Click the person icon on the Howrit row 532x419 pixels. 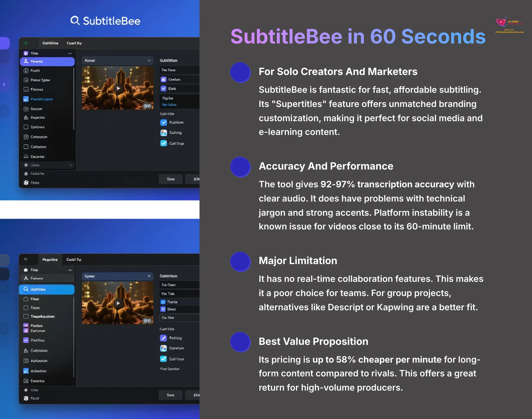tap(26, 61)
